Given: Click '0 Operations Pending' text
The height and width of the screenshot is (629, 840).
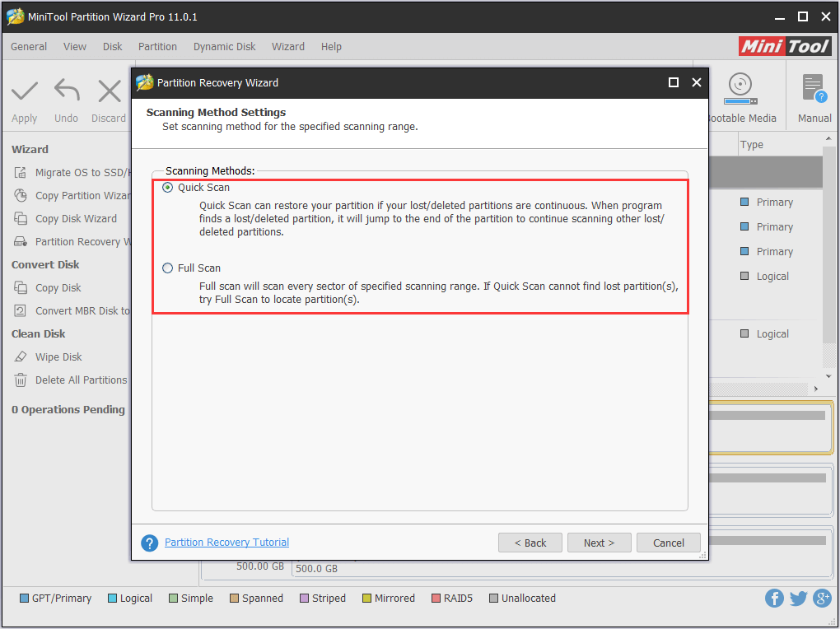Looking at the screenshot, I should click(x=68, y=410).
